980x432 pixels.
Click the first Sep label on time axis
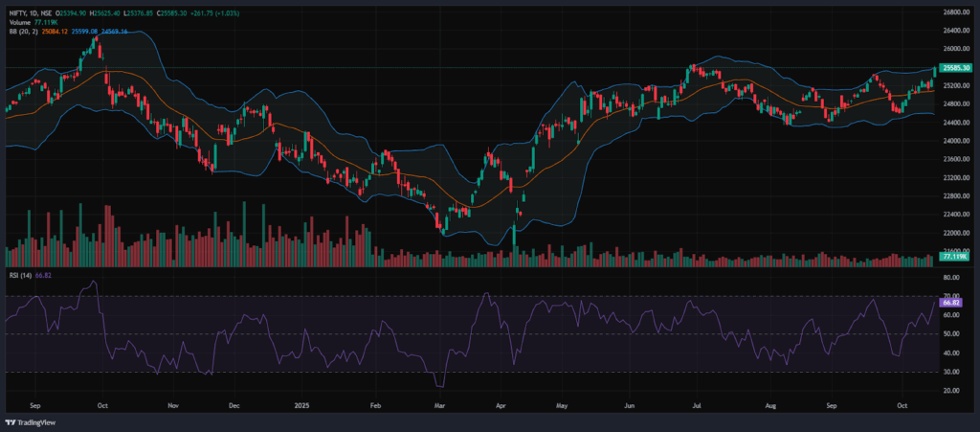36,405
